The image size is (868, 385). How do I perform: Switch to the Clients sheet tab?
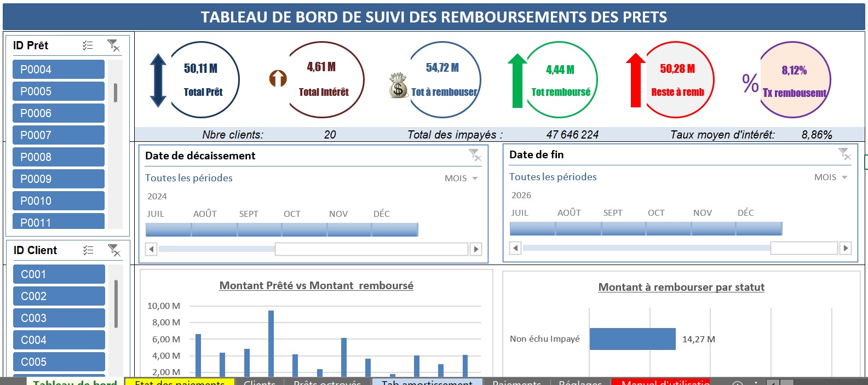[x=260, y=382]
